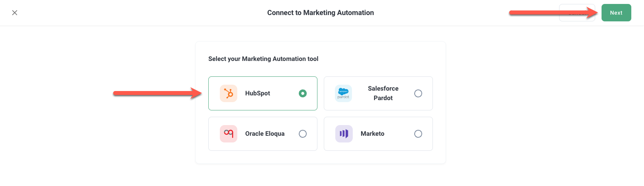644x186 pixels.
Task: Click the Select your Marketing Automation tool heading
Action: 263,59
